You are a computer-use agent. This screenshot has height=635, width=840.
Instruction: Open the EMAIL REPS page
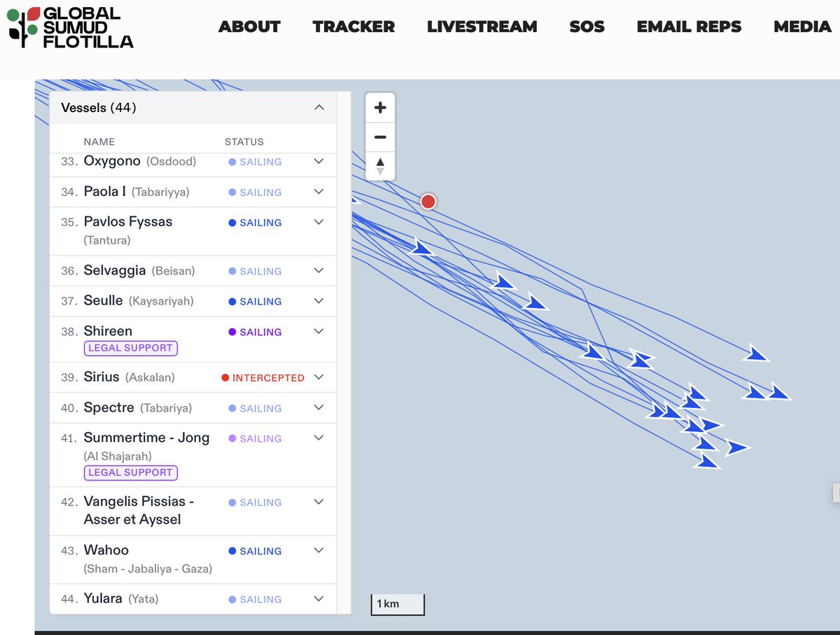click(x=689, y=27)
